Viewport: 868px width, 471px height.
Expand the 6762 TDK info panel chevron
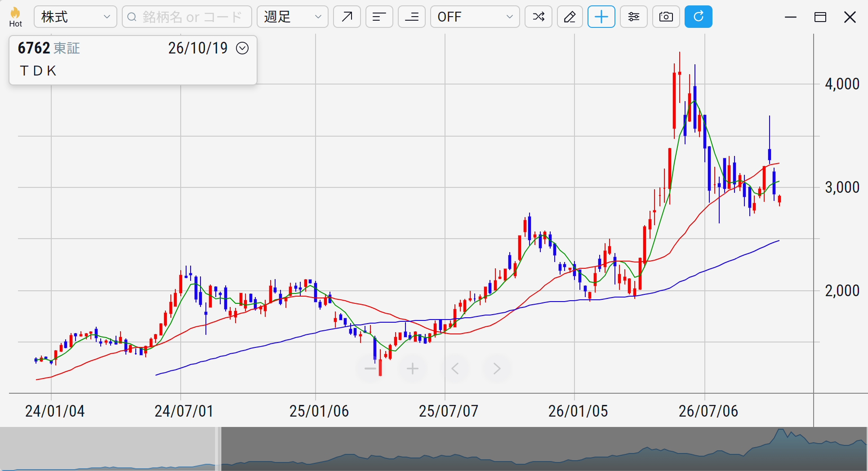tap(242, 48)
